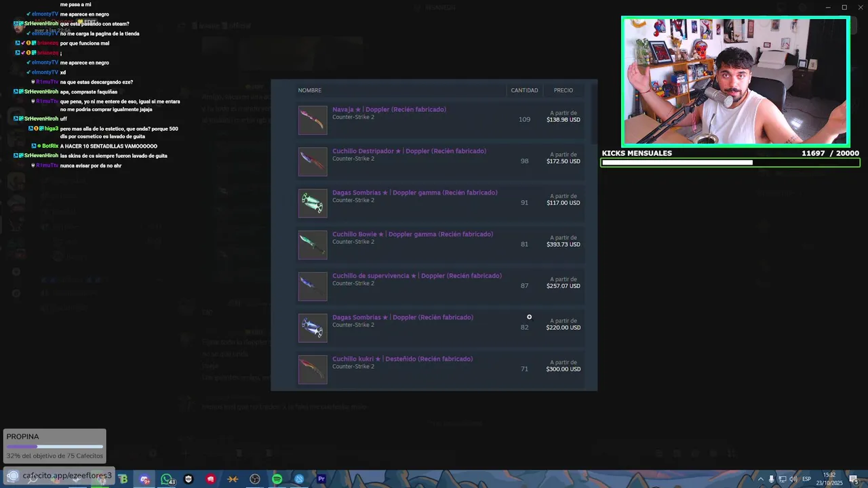
Task: Sort listings by PRECIO column header
Action: pos(563,90)
